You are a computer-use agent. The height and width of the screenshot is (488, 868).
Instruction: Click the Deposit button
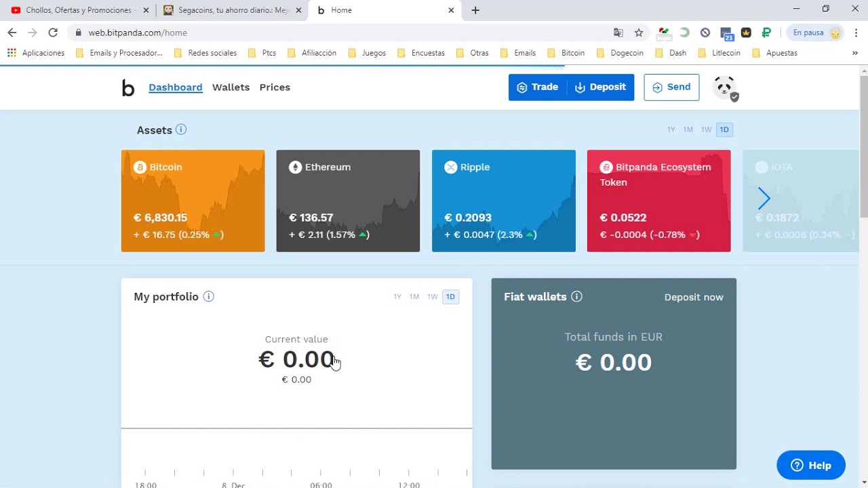(601, 87)
